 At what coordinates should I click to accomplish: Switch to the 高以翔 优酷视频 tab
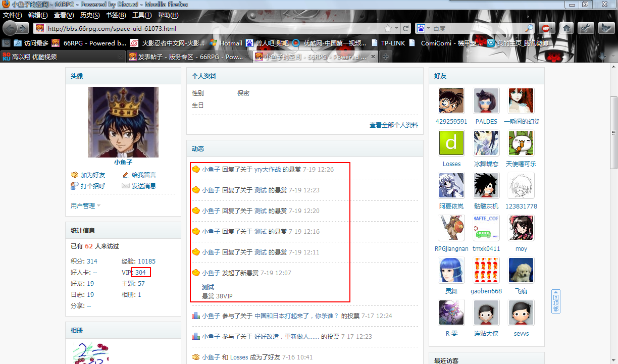point(63,57)
